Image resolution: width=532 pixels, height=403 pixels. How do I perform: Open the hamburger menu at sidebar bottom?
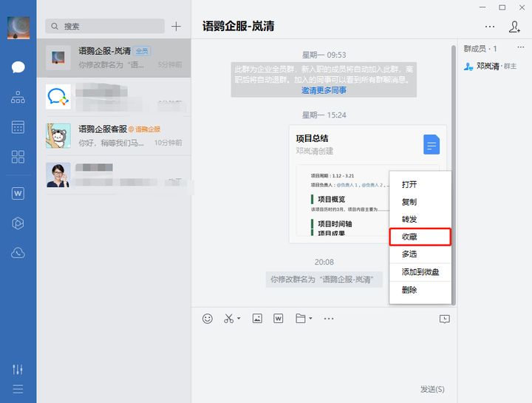click(18, 390)
